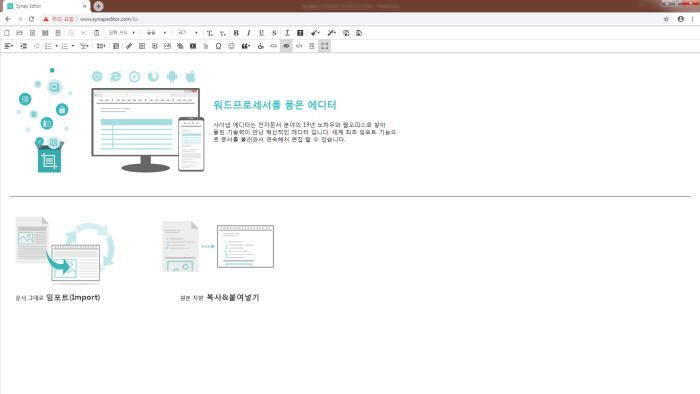This screenshot has width=700, height=394.
Task: Open a new browser tab
Action: tap(99, 6)
